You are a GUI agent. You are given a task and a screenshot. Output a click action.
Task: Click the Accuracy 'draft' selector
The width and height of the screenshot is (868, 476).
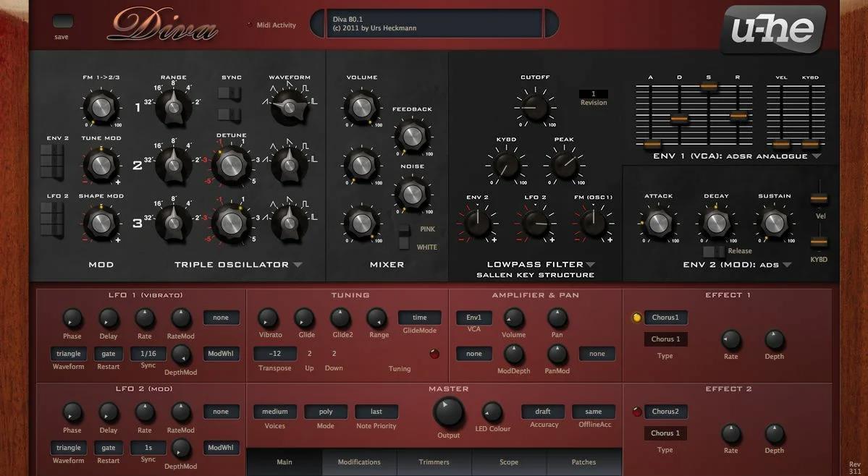(x=543, y=412)
